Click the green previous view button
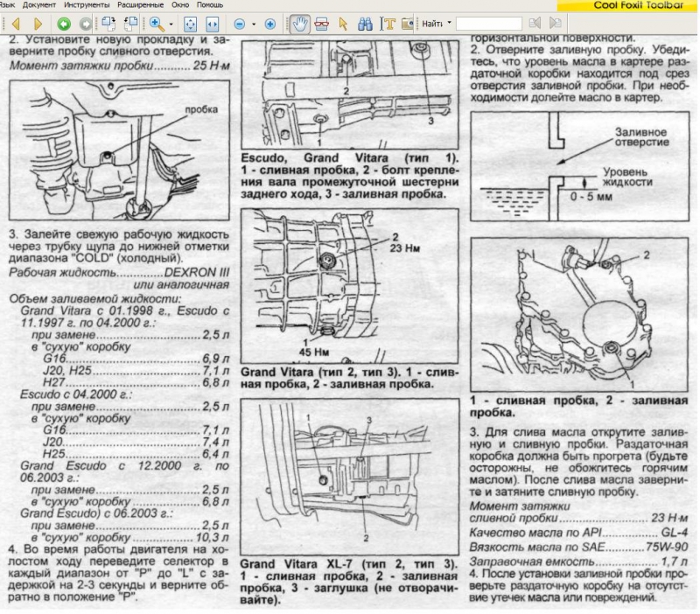 click(x=63, y=24)
